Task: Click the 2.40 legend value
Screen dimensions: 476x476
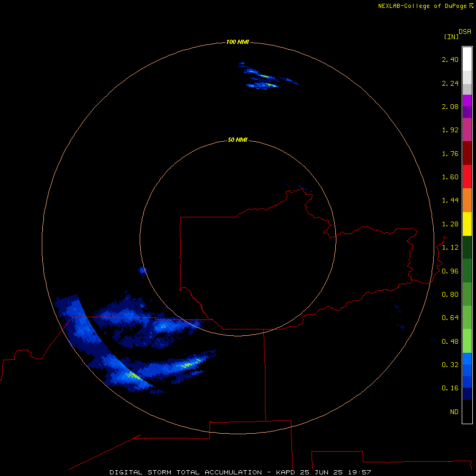Action: click(450, 59)
